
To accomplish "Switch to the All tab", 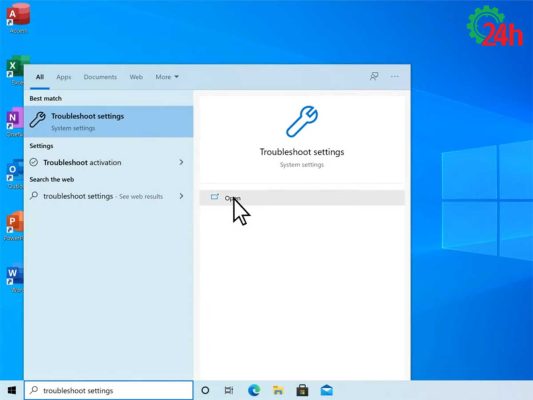I will [40, 77].
